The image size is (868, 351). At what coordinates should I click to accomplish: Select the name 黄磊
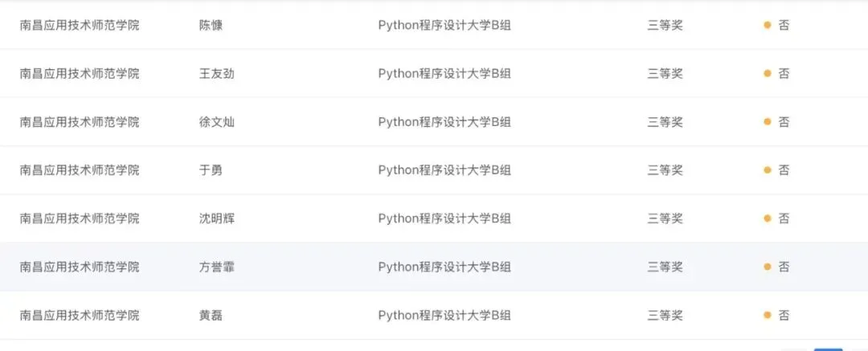click(x=211, y=316)
